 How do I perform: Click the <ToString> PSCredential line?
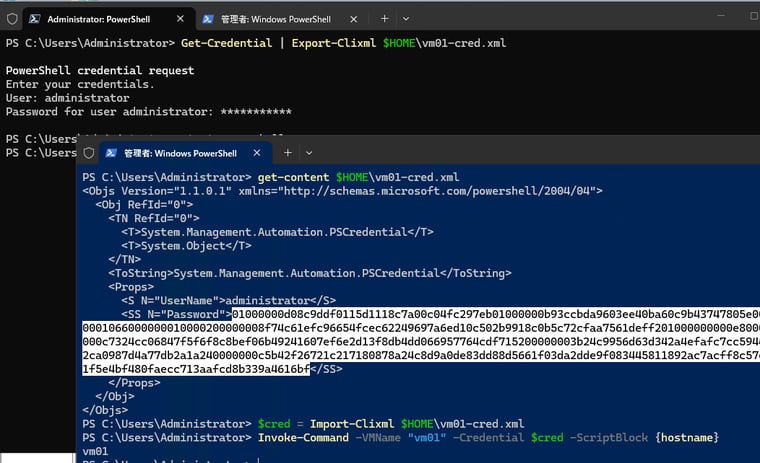click(310, 273)
